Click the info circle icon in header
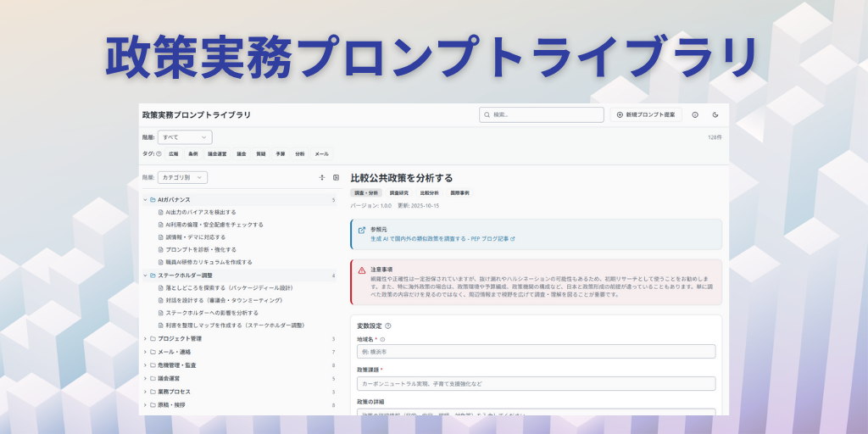The image size is (868, 434). (695, 114)
